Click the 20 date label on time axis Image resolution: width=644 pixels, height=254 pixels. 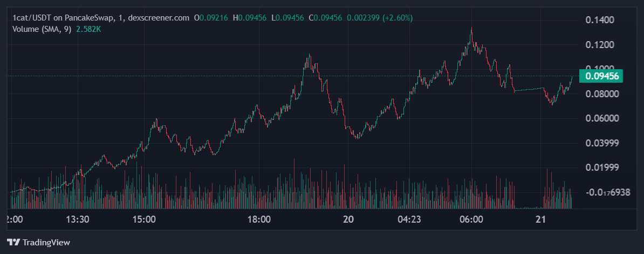point(348,220)
